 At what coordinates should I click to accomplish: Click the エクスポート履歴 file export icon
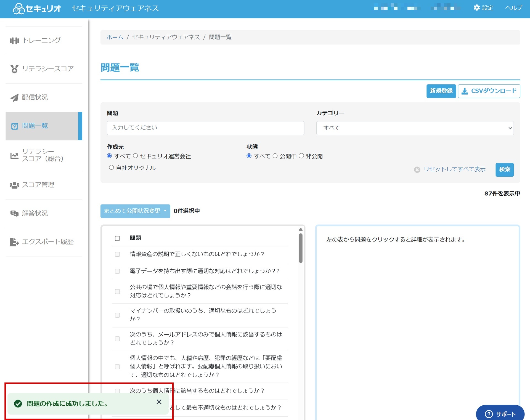coord(14,242)
